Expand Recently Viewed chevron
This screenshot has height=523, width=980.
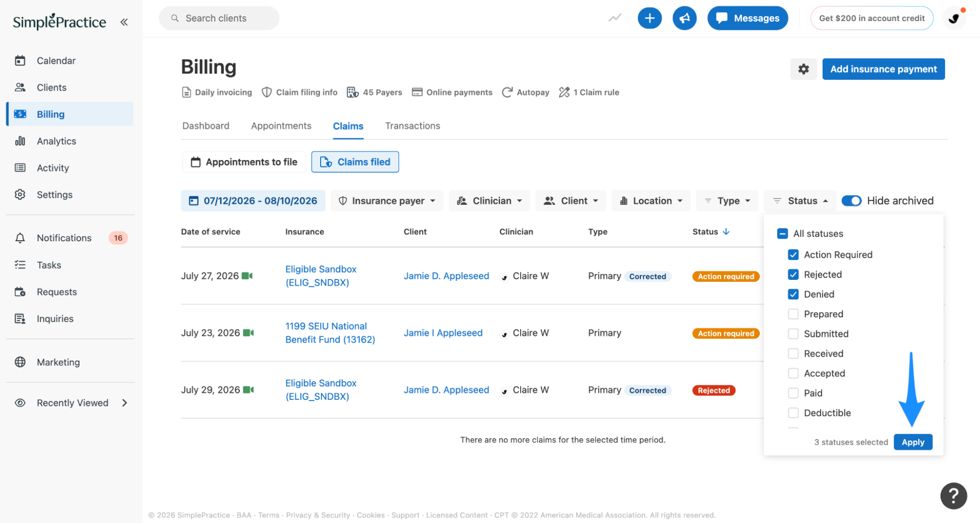click(x=125, y=403)
